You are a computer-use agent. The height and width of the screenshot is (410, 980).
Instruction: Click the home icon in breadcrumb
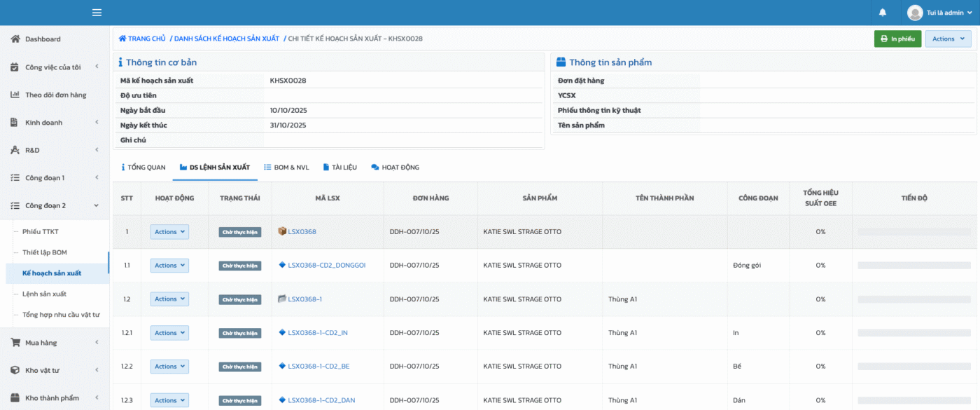(x=122, y=39)
